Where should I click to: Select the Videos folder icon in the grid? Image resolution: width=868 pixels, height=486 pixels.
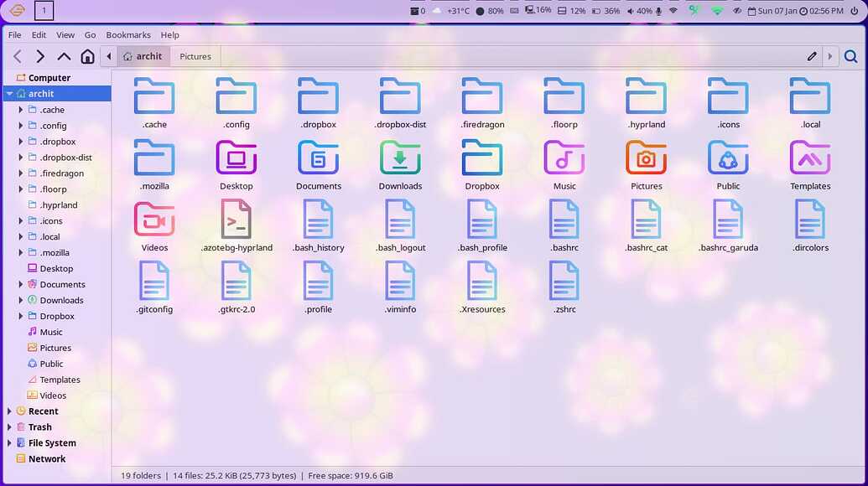[x=154, y=220]
